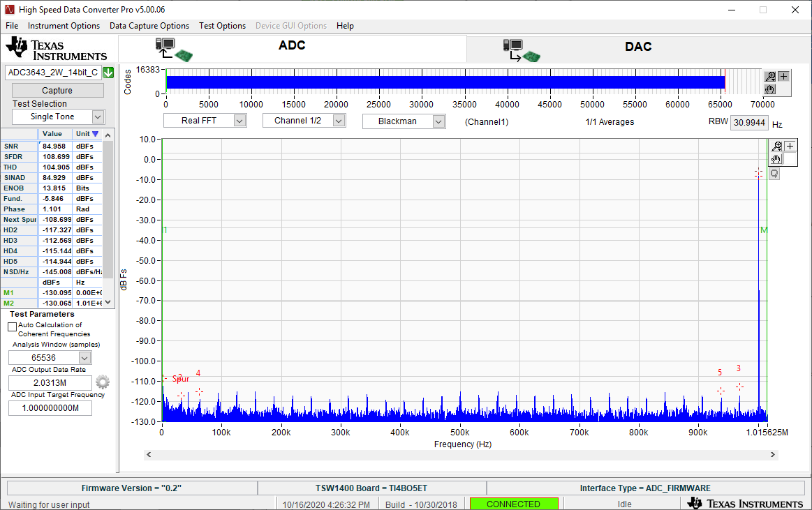The width and height of the screenshot is (812, 510).
Task: Select the pan hand tool on the codes display
Action: (x=771, y=89)
